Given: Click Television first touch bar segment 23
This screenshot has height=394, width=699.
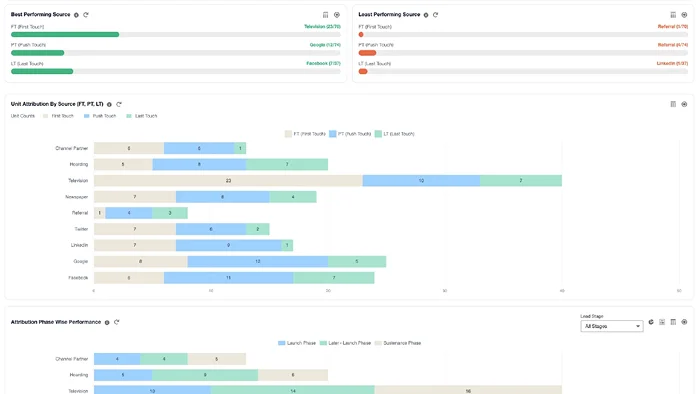Looking at the screenshot, I should point(228,181).
